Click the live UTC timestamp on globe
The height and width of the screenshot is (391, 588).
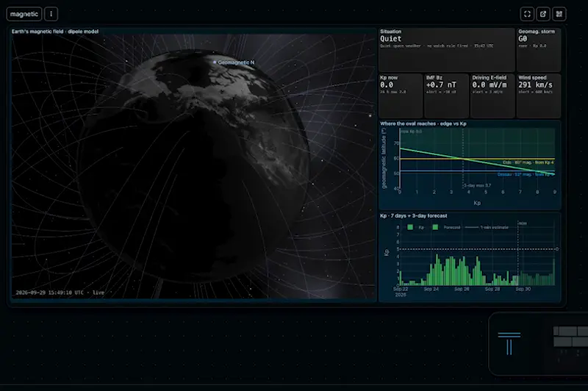60,293
